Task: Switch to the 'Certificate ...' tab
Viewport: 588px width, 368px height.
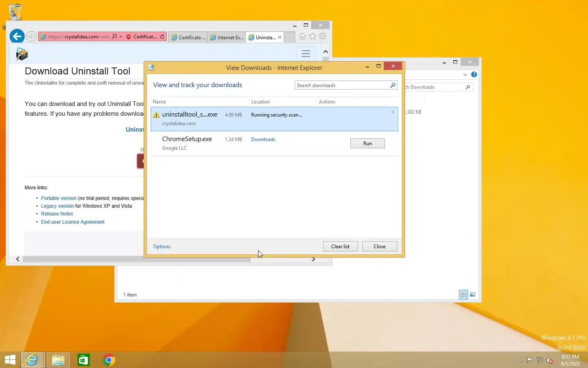Action: click(188, 37)
